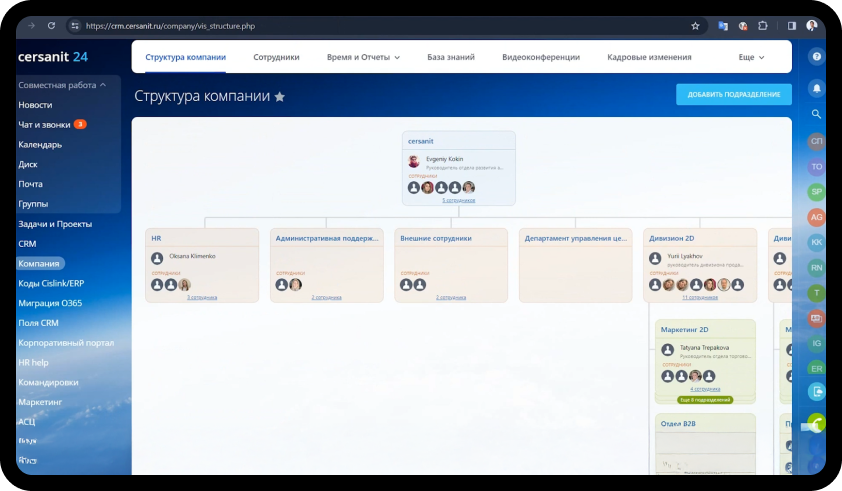Open the browser extensions puzzle icon
Image resolution: width=842 pixels, height=491 pixels.
coord(763,26)
